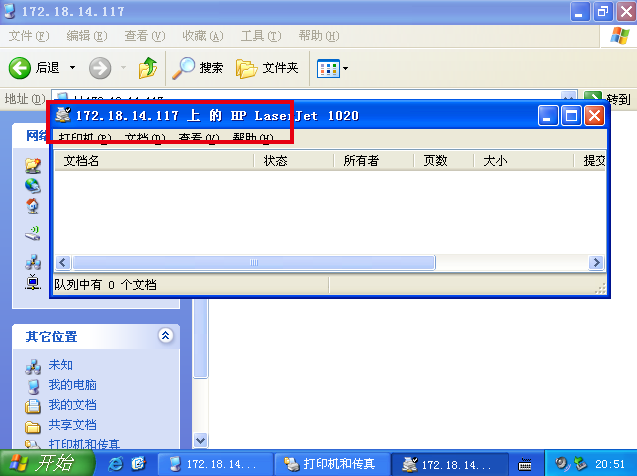Open 共享文档 link in sidebar
637x476 pixels.
[x=72, y=424]
